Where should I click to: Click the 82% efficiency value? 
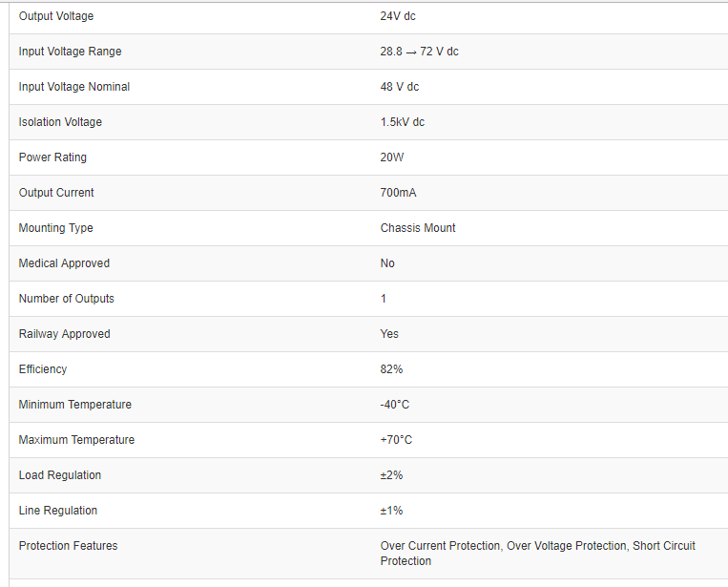(391, 369)
